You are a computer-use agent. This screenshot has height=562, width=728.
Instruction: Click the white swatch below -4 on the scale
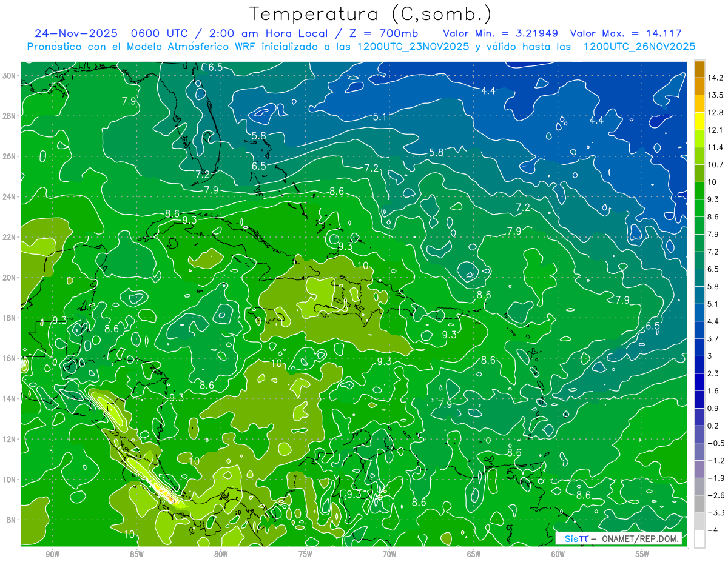click(x=699, y=539)
